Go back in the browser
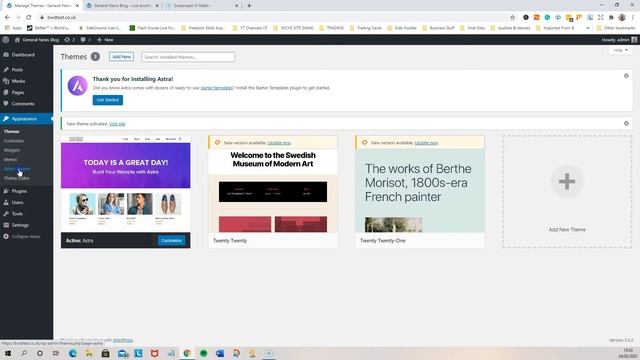 tap(7, 17)
